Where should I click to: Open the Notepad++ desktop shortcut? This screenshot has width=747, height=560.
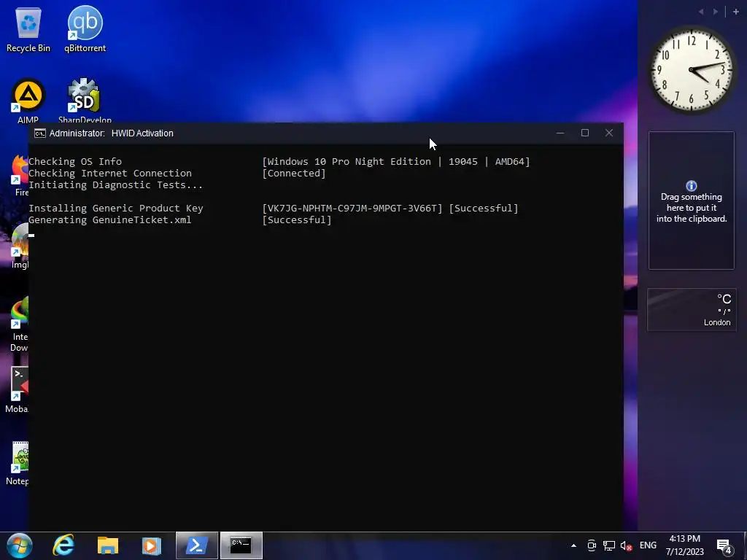tap(18, 463)
